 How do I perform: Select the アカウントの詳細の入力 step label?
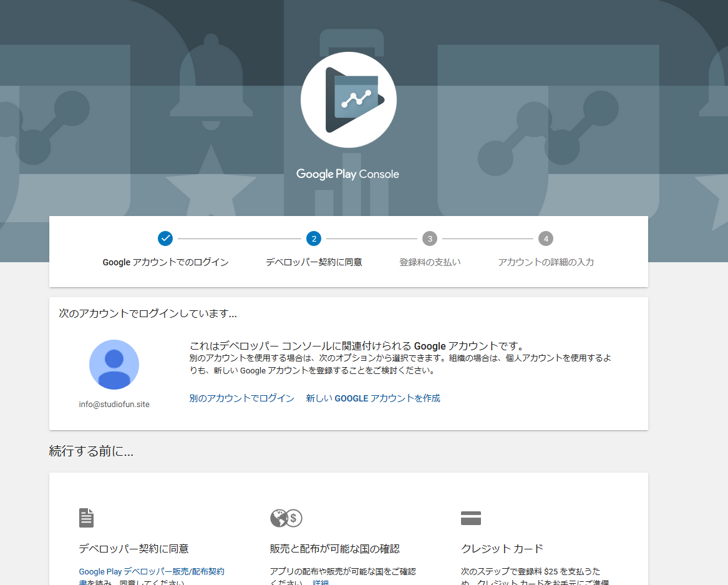(x=546, y=262)
